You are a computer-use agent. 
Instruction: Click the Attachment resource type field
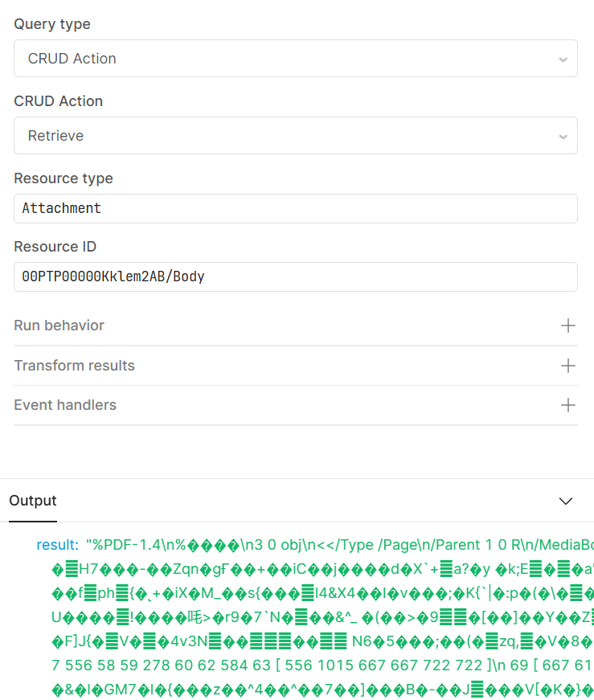295,208
